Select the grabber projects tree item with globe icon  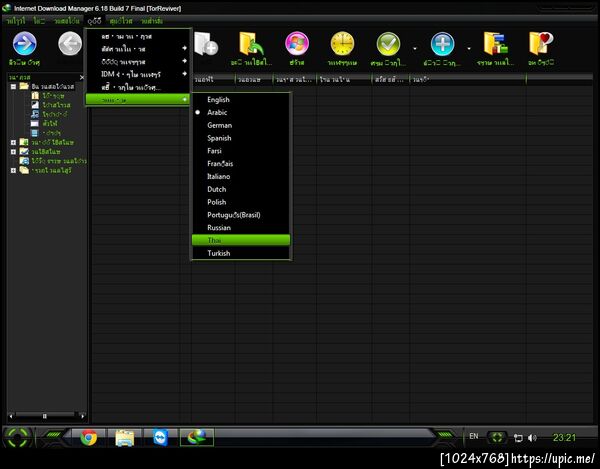pos(24,161)
